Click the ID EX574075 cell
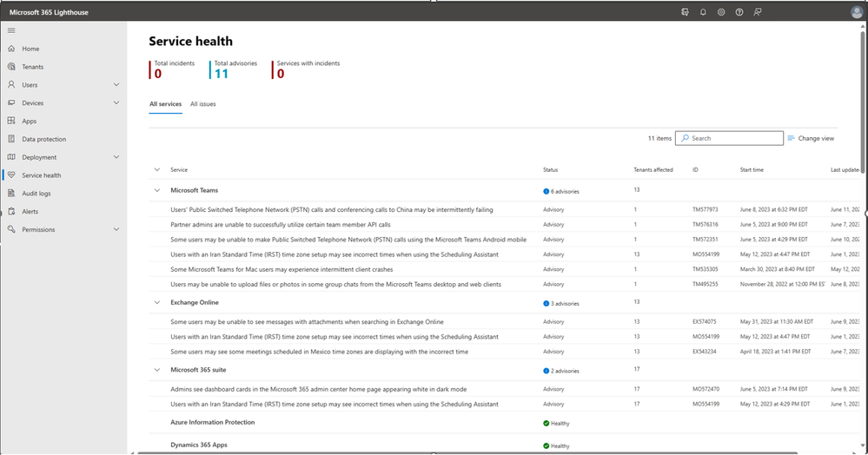 (704, 322)
